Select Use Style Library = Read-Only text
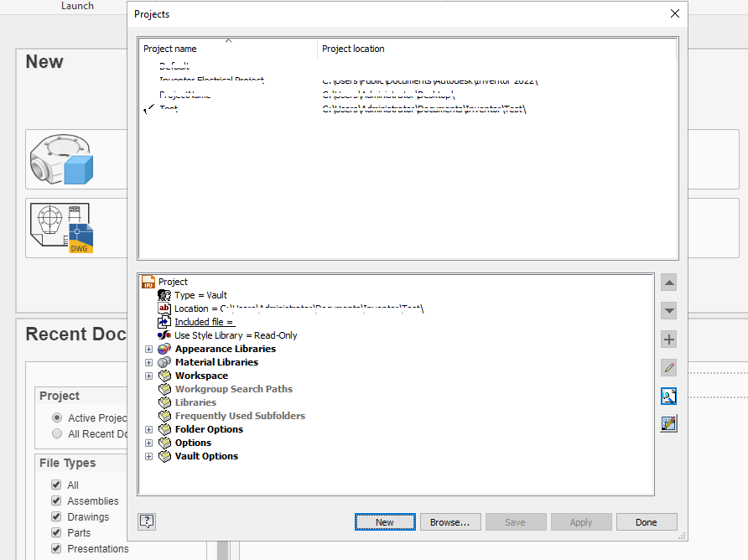 coord(236,335)
